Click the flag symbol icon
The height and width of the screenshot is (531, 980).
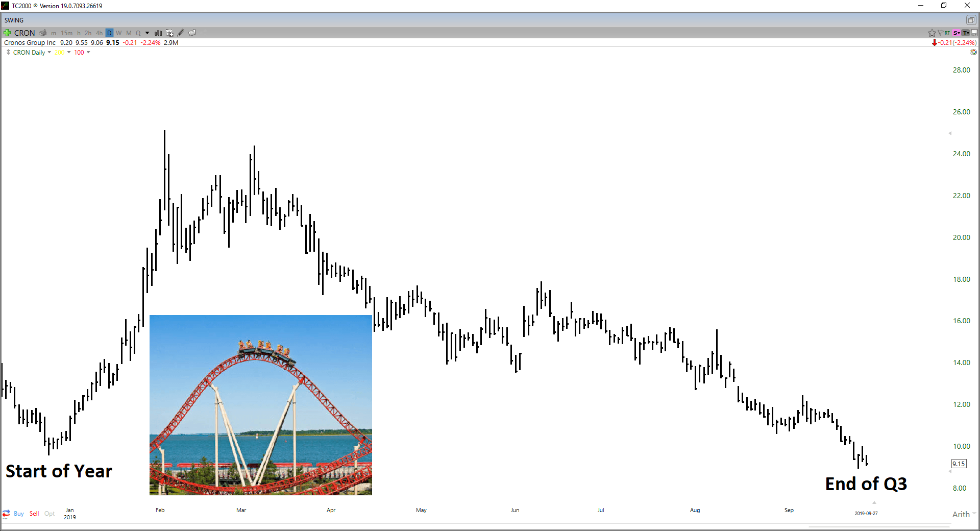click(x=940, y=33)
